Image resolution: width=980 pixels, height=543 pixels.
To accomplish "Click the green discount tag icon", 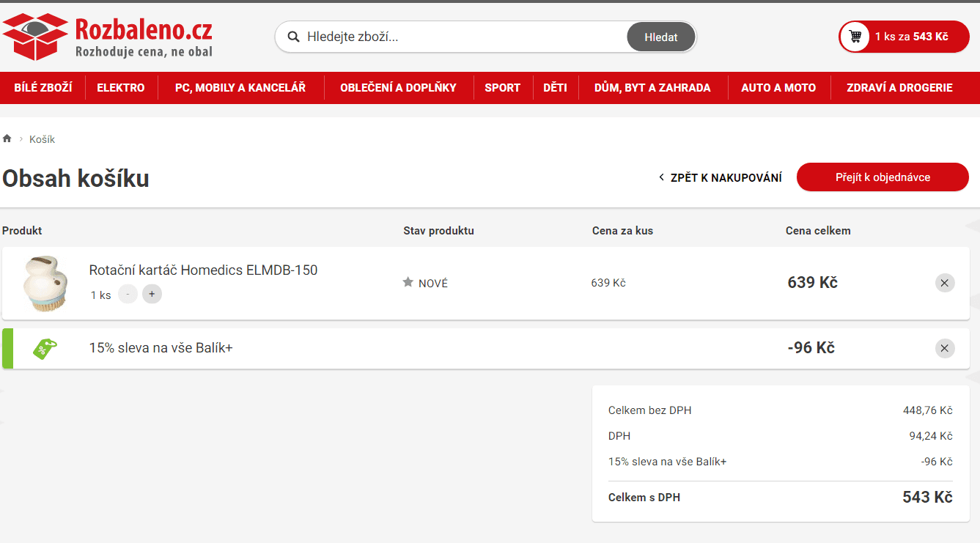I will [x=44, y=348].
